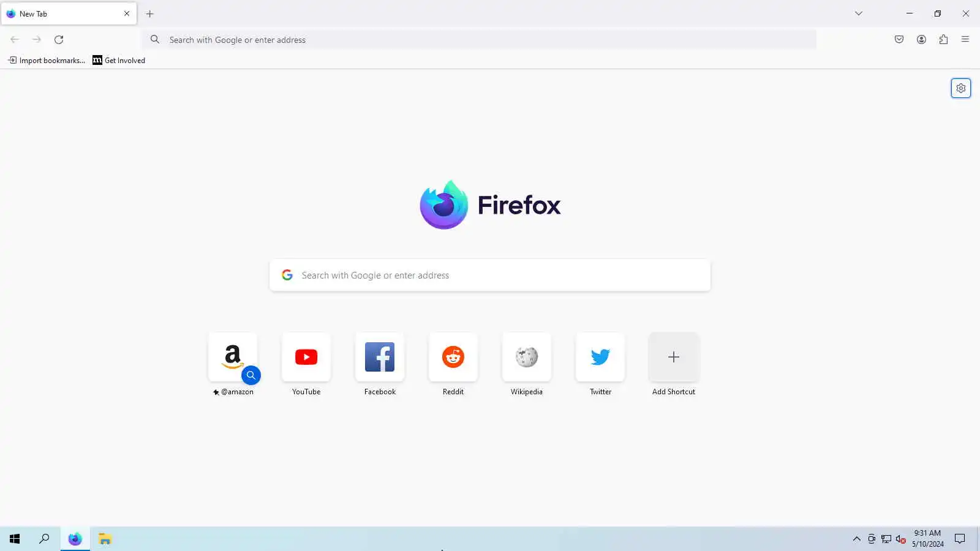The height and width of the screenshot is (551, 980).
Task: Focus the address bar search field
Action: click(x=479, y=40)
